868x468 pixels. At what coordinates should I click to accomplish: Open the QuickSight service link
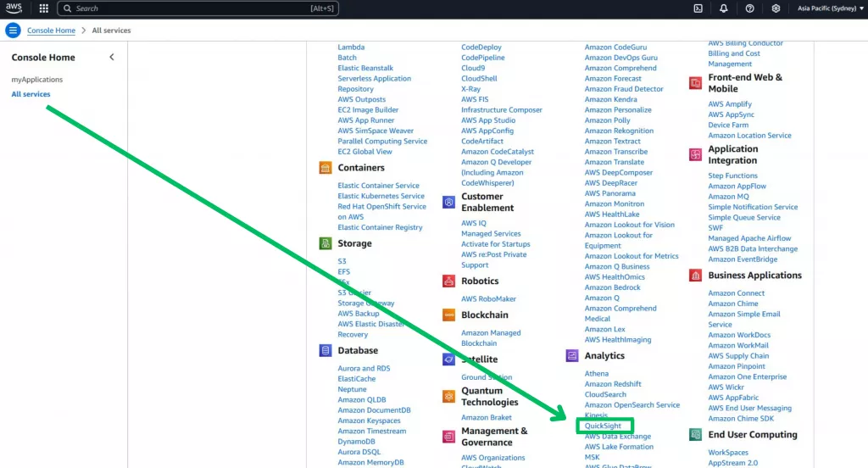[x=603, y=426]
